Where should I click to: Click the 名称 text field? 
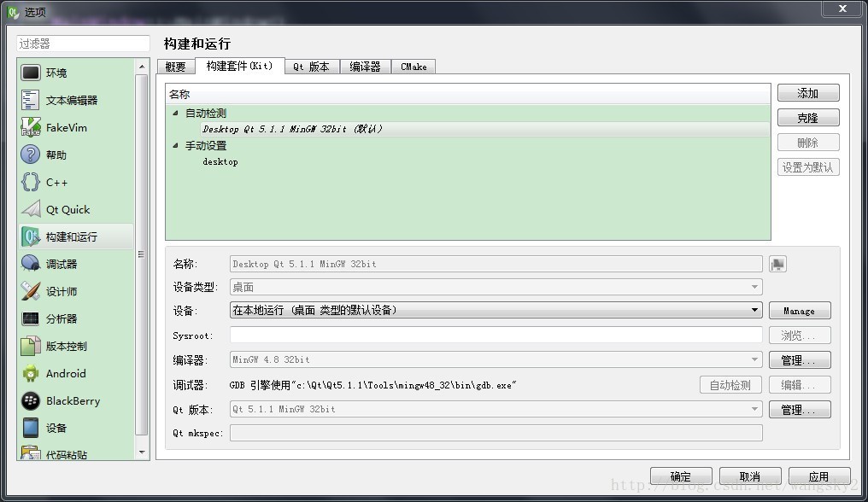[x=496, y=264]
